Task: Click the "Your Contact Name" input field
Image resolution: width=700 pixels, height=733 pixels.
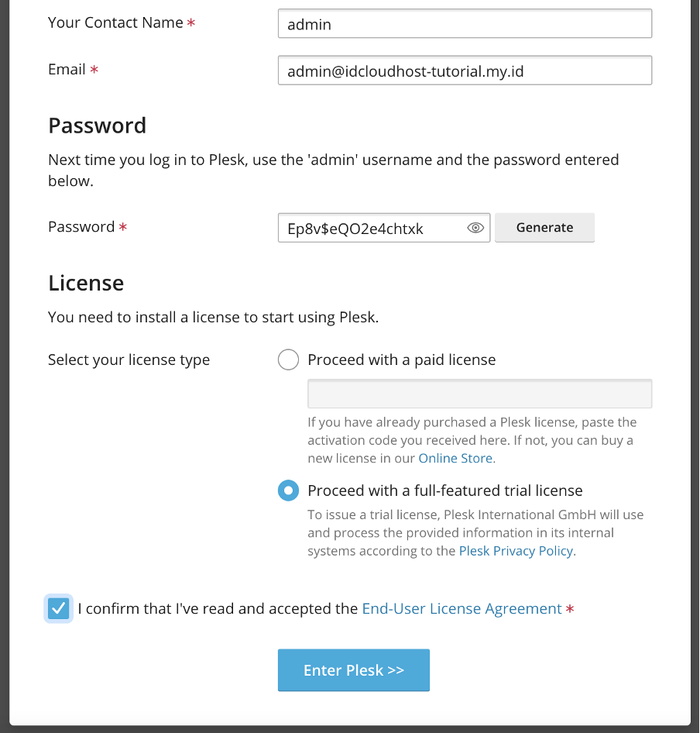Action: [464, 23]
